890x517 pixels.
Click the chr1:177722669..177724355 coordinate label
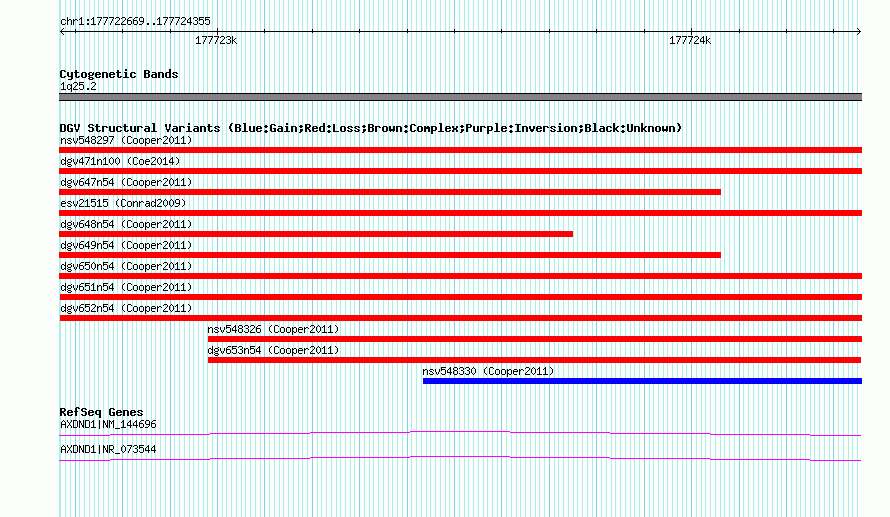pos(135,21)
